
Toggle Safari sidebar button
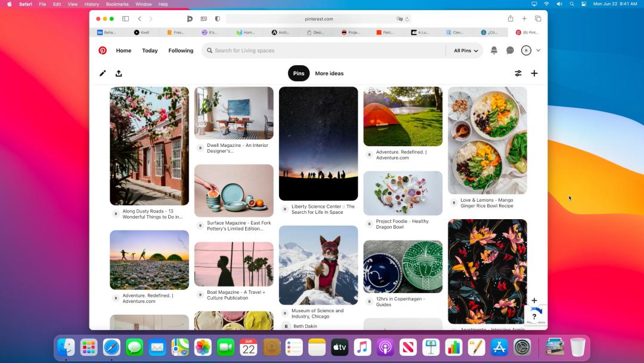point(126,19)
